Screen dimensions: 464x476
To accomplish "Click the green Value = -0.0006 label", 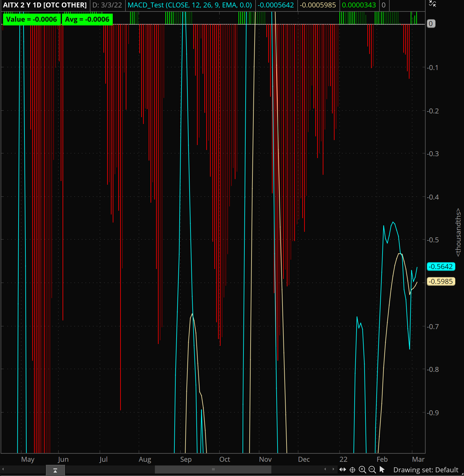I will [x=32, y=19].
